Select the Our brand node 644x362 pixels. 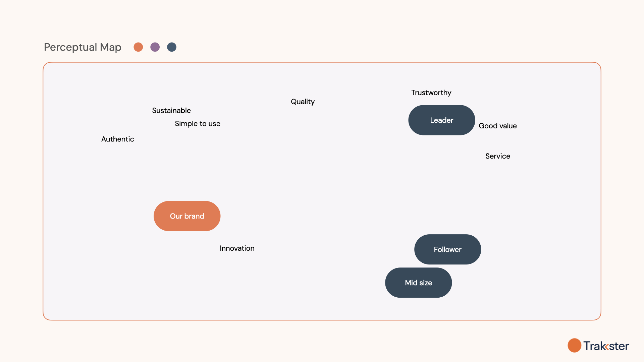point(186,216)
